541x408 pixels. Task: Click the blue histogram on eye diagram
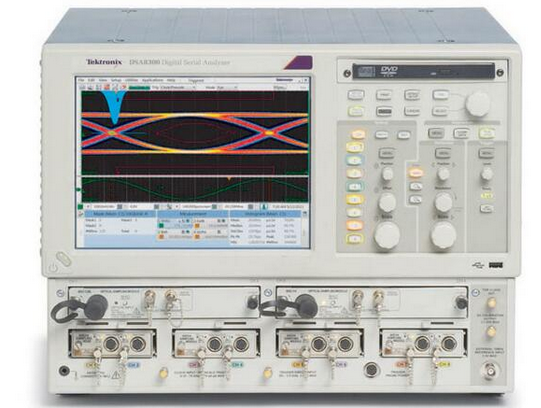point(114,107)
